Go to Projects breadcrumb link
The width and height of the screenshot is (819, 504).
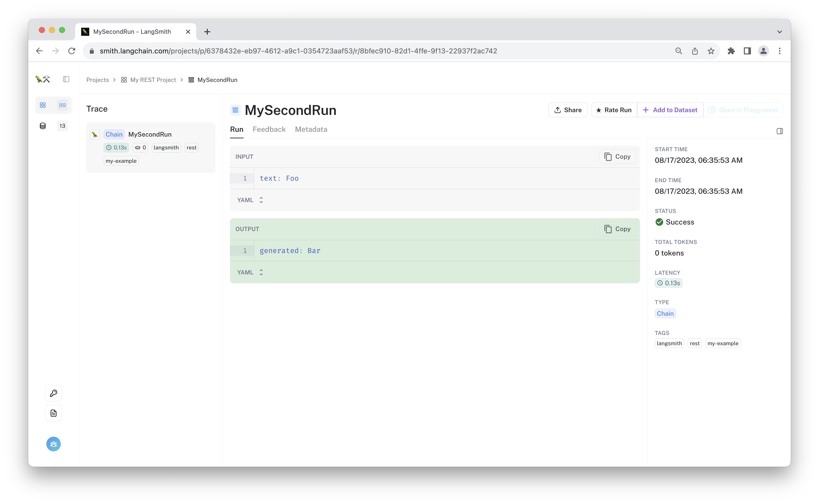97,80
